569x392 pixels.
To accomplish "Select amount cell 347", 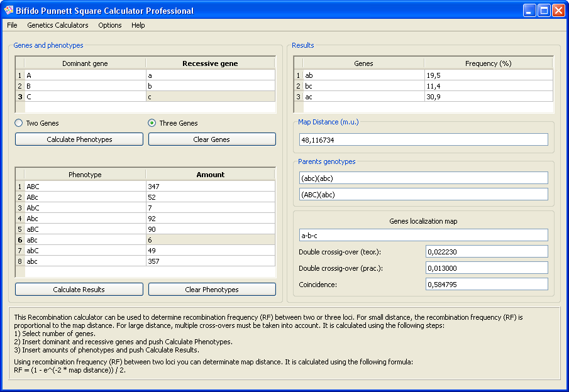I will pos(211,187).
